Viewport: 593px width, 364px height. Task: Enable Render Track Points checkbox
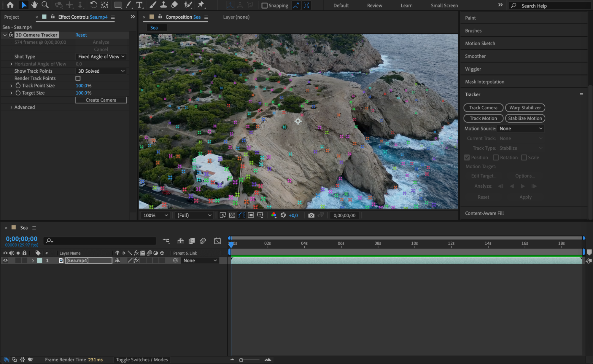(78, 78)
